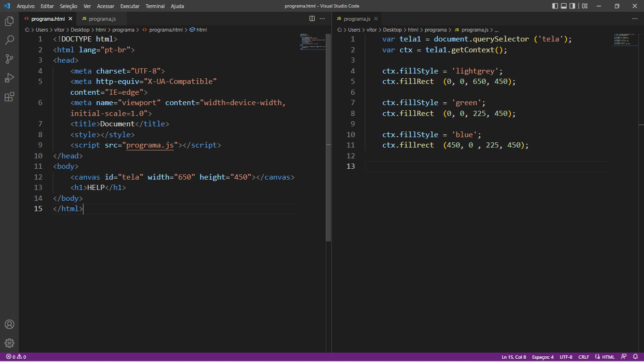Click 'getContext' on line 2 of programa.js
This screenshot has width=644, height=362.
473,50
